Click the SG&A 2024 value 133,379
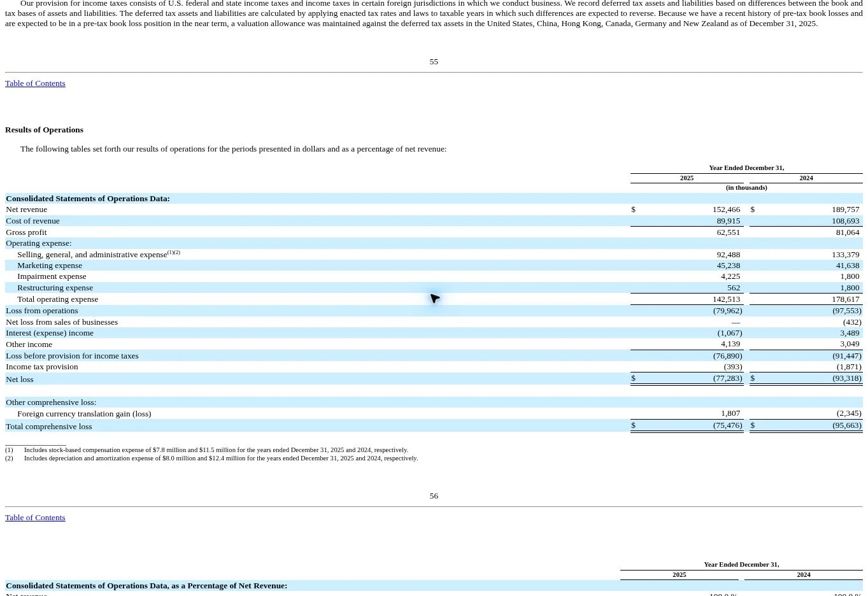The width and height of the screenshot is (868, 596). pos(845,255)
